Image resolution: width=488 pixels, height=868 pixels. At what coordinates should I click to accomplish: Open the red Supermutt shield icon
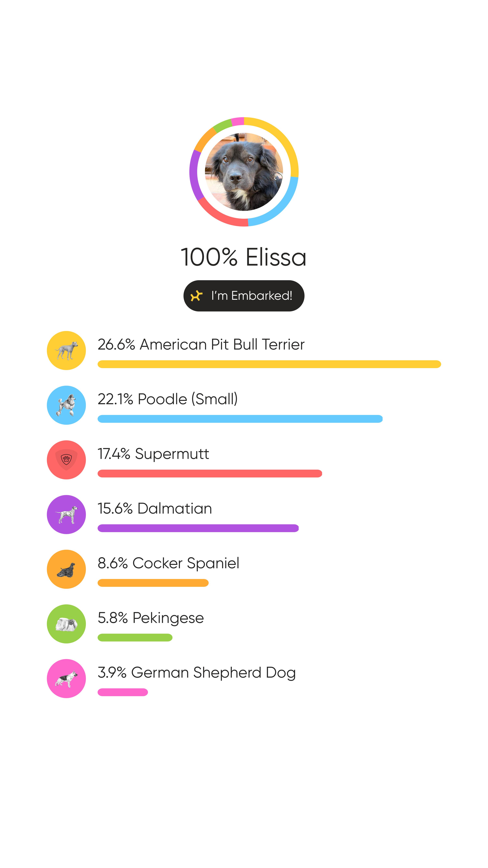coord(66,460)
